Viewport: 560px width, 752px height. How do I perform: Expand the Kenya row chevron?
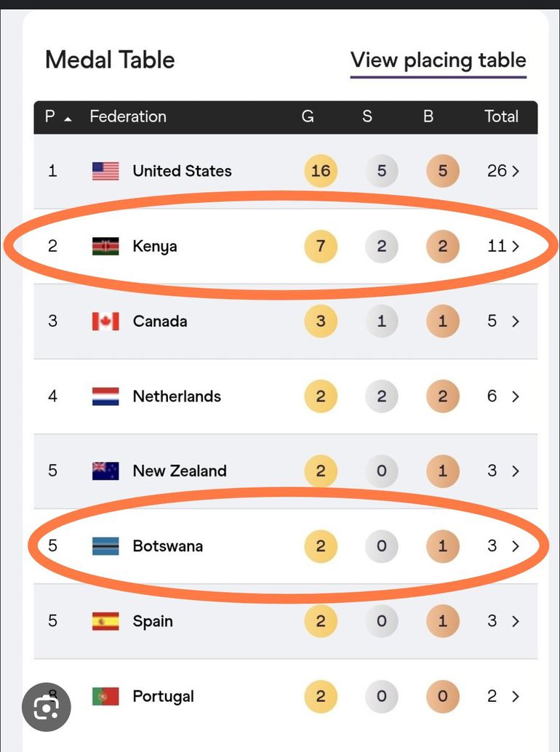tap(516, 247)
